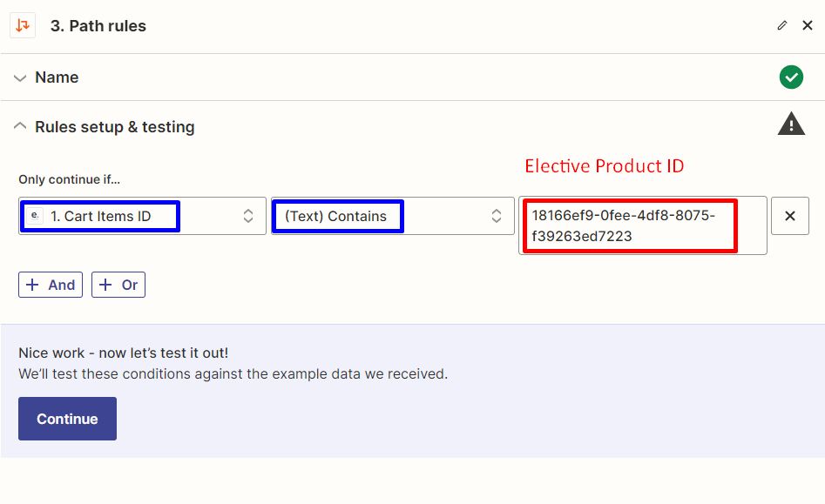The image size is (825, 504).
Task: Click the "3. Path rules" step title
Action: [x=98, y=26]
